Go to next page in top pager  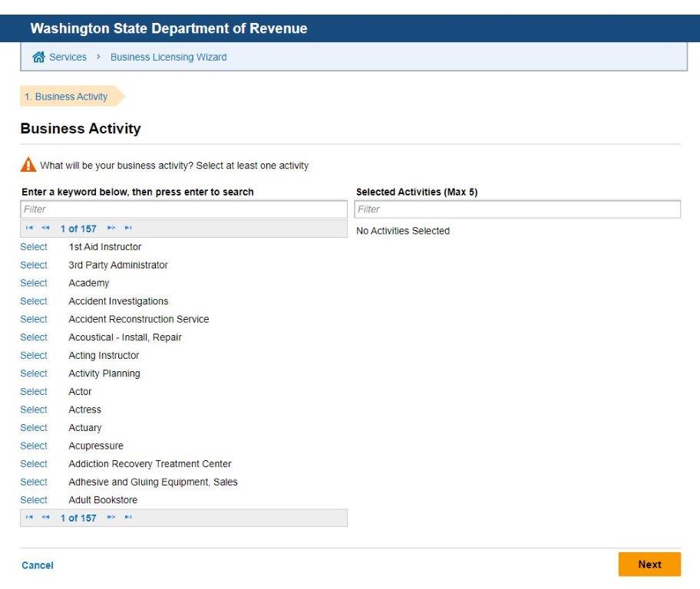tap(111, 228)
